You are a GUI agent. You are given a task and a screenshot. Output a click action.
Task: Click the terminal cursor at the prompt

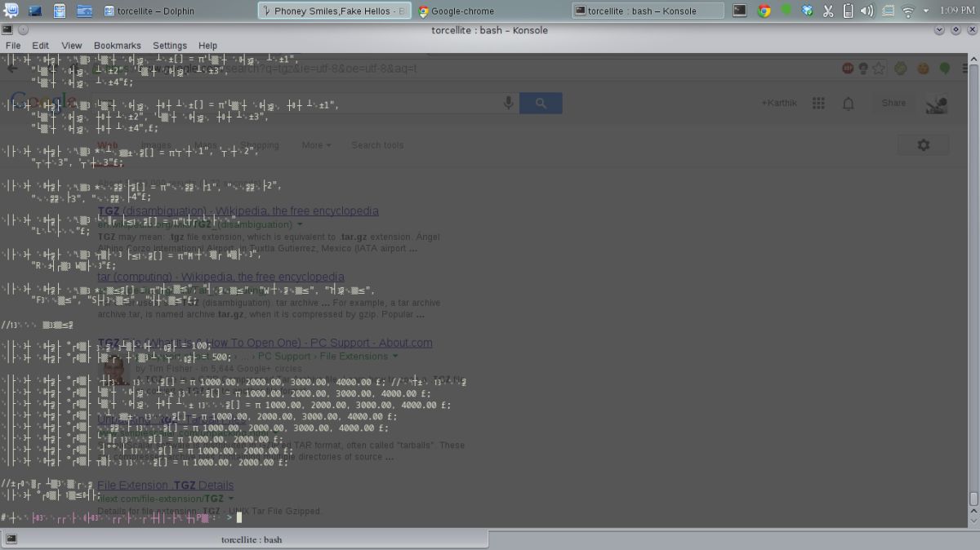click(x=239, y=517)
